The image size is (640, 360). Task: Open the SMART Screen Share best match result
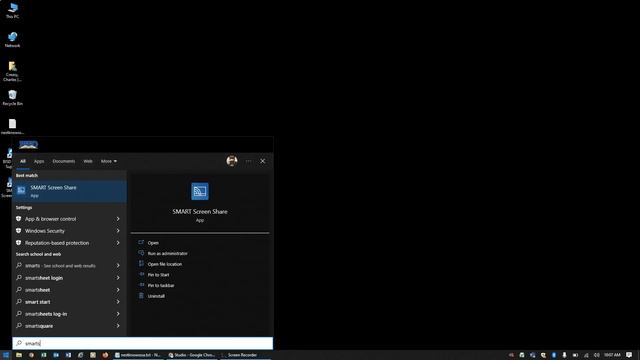click(69, 191)
